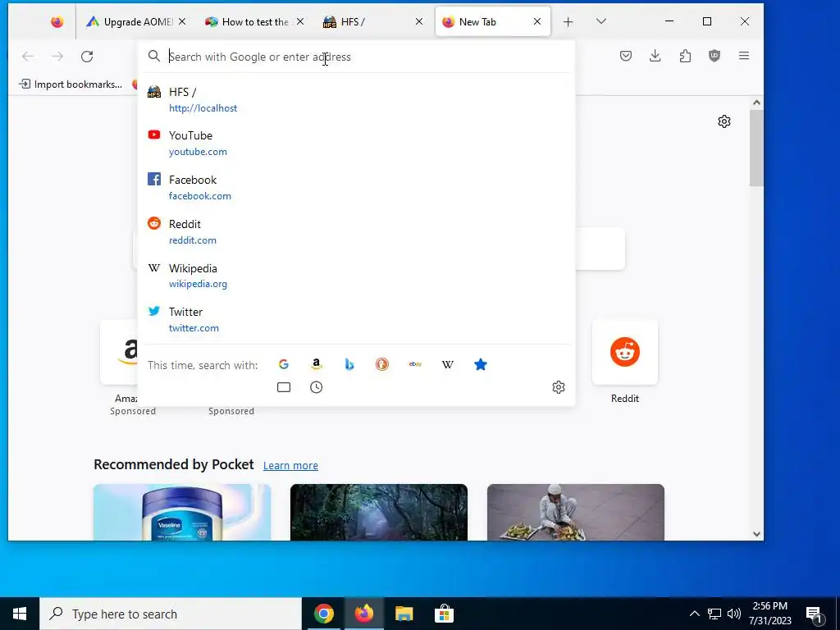This screenshot has height=630, width=840.
Task: Go forward one page
Action: point(57,57)
